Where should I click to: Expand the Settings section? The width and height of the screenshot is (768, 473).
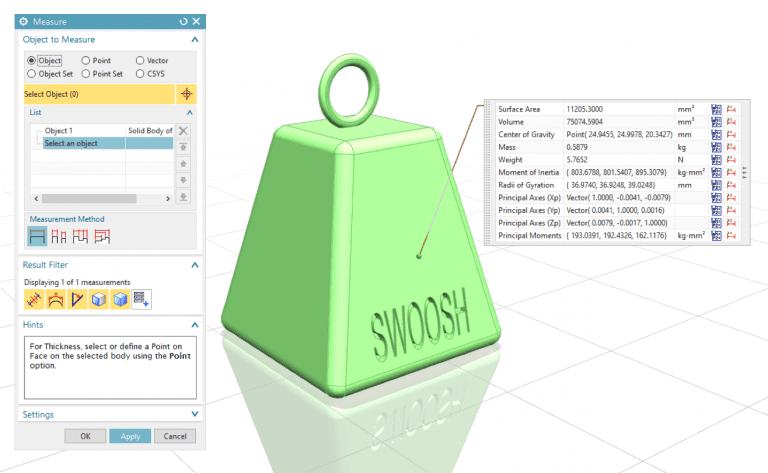coord(194,414)
